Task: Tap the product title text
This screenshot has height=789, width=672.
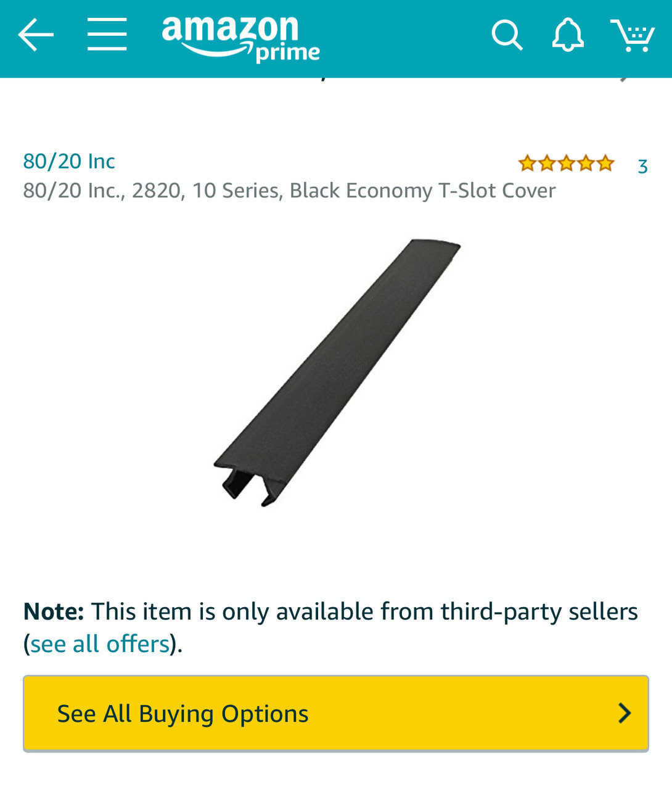Action: coord(289,191)
